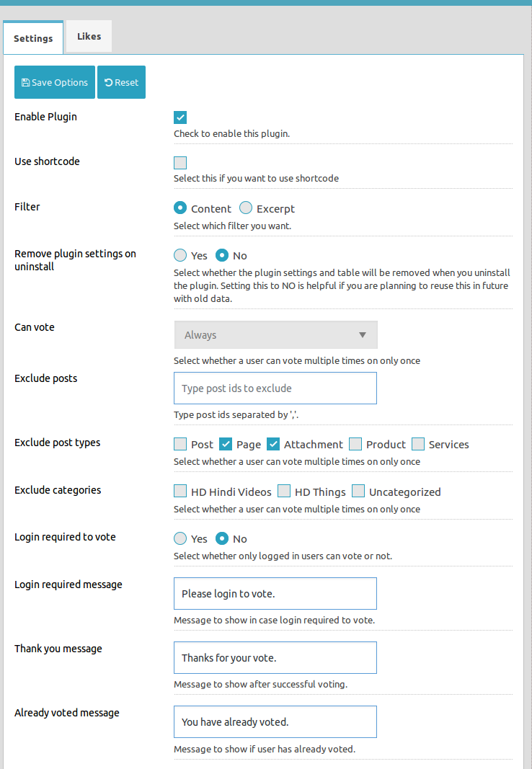Select Content filter radio option
Screen dimensions: 532x769
coord(180,208)
